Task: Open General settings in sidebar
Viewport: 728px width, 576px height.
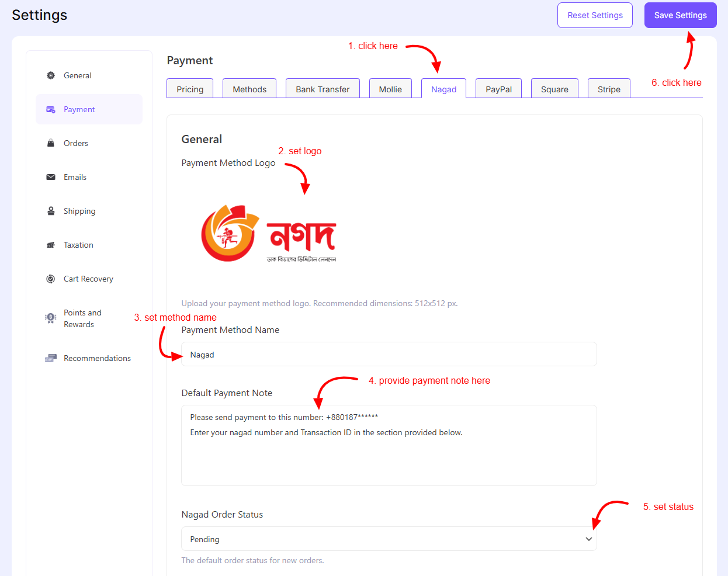Action: pyautogui.click(x=89, y=75)
